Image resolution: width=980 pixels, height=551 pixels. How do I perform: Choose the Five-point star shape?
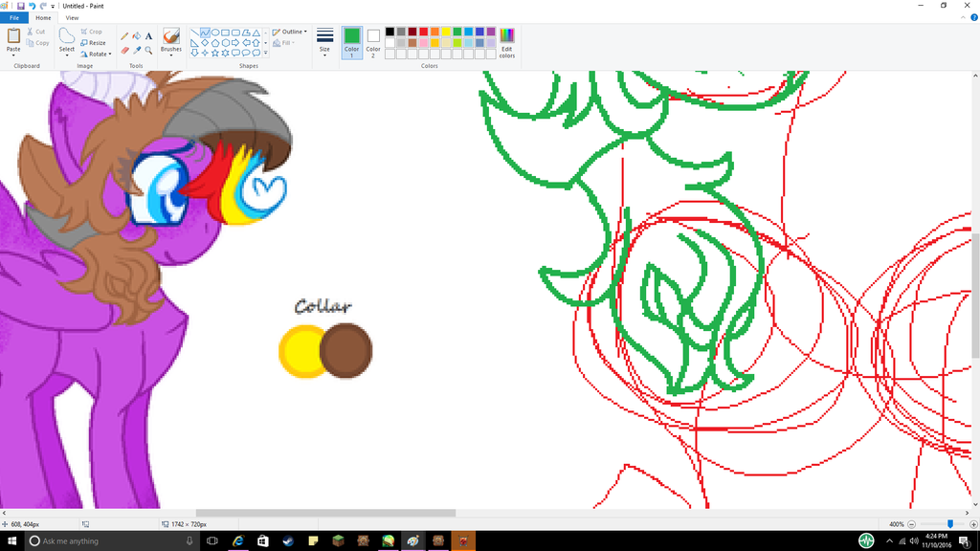click(215, 54)
